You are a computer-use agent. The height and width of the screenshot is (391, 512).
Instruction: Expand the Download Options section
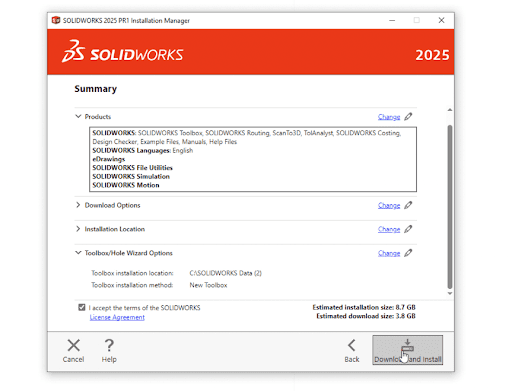78,205
